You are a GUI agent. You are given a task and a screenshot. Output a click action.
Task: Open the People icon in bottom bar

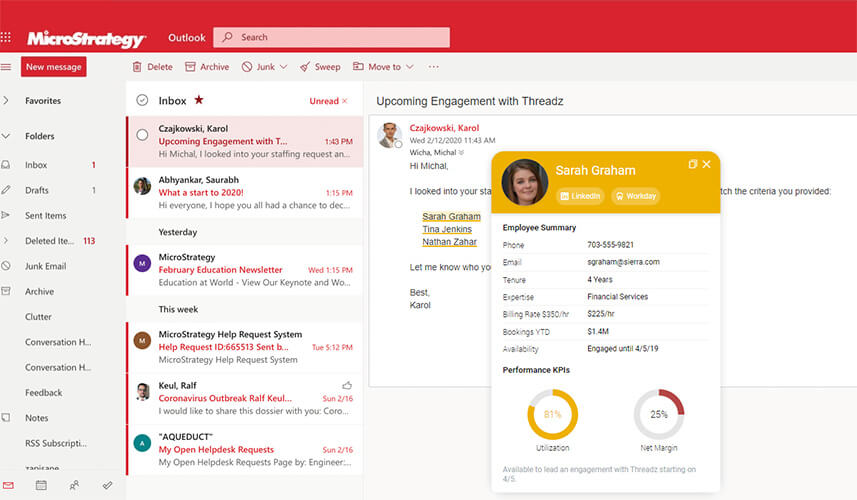point(74,485)
